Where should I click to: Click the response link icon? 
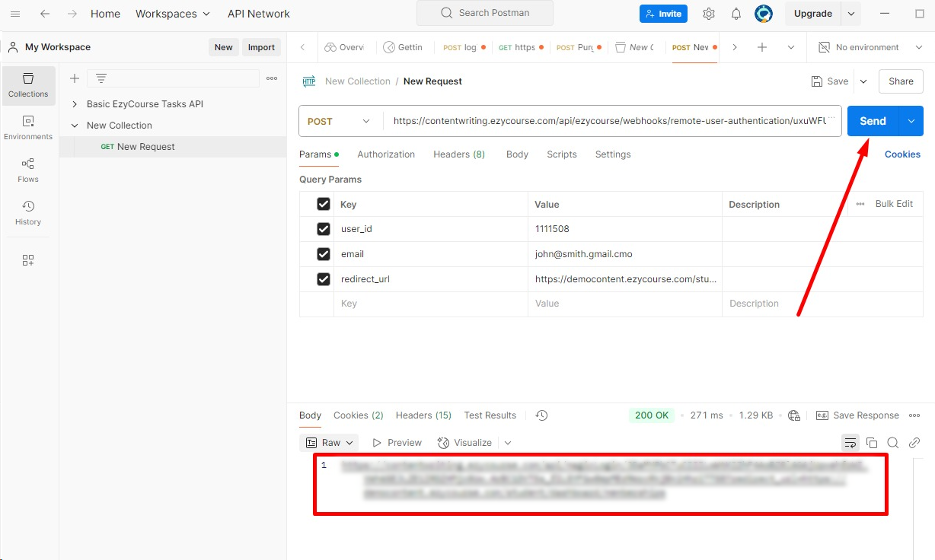pyautogui.click(x=914, y=443)
